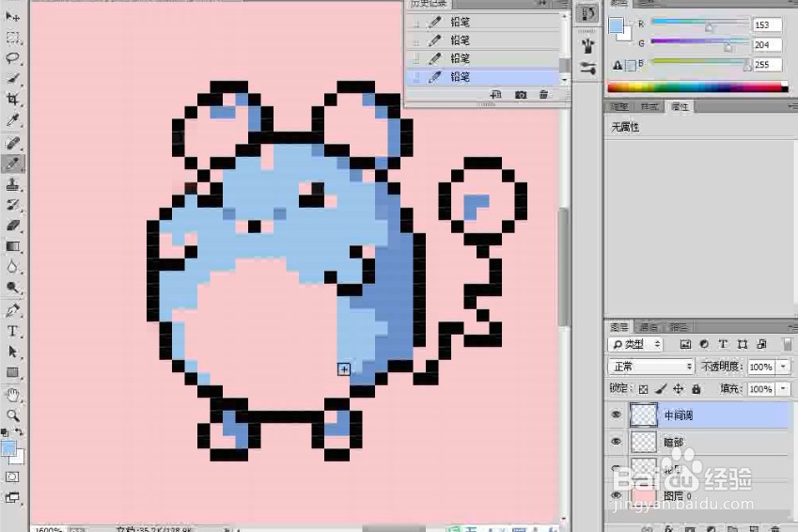Select the 暗部 layer name
798x532 pixels.
pyautogui.click(x=674, y=442)
